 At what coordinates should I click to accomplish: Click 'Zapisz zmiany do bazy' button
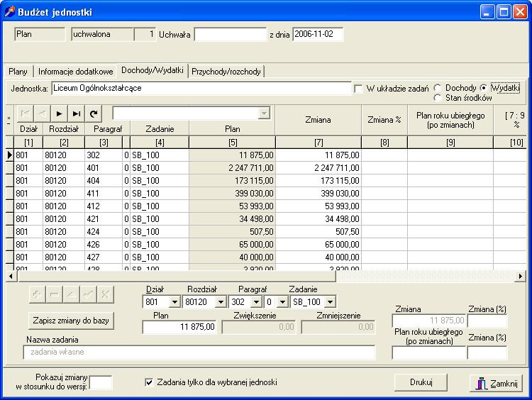pyautogui.click(x=71, y=321)
